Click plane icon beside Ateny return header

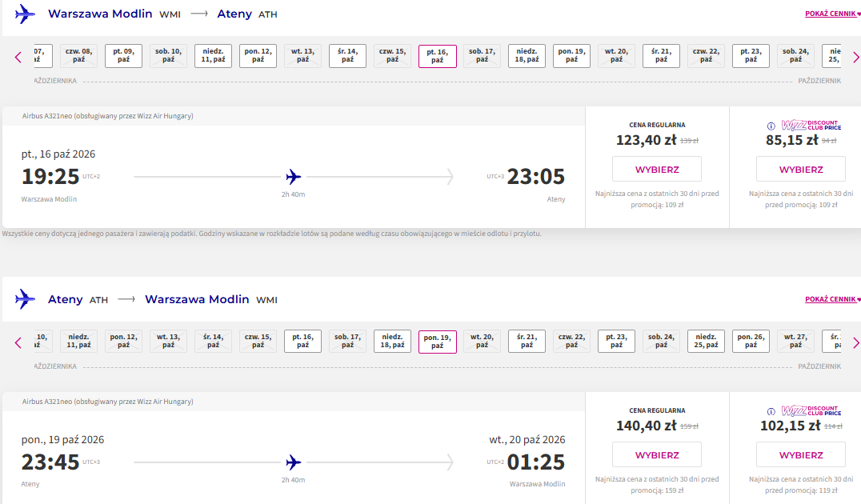click(x=25, y=299)
